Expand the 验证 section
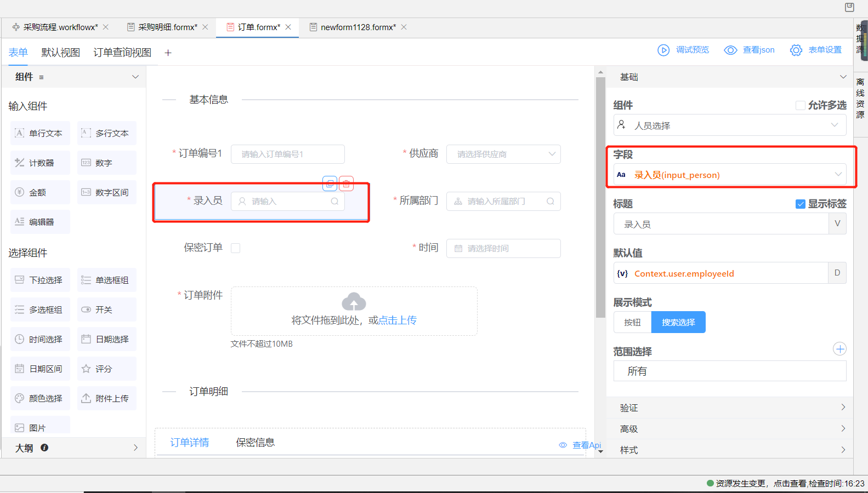Image resolution: width=868 pixels, height=493 pixels. click(729, 408)
